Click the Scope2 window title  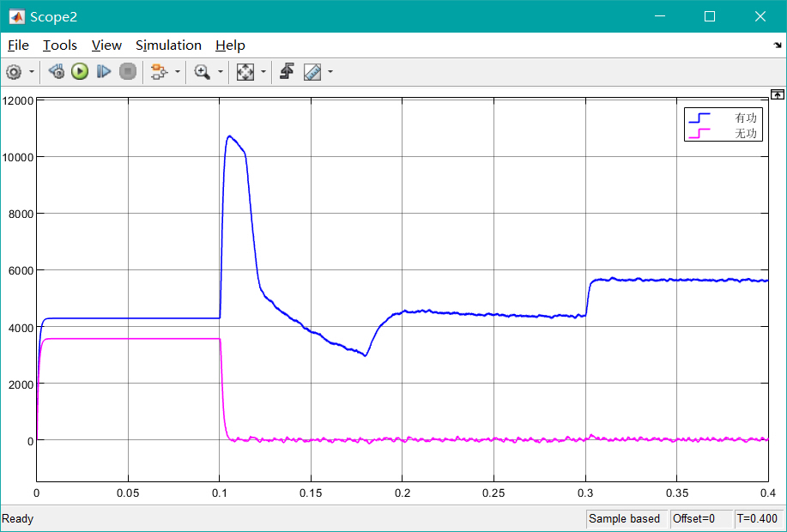pyautogui.click(x=54, y=16)
